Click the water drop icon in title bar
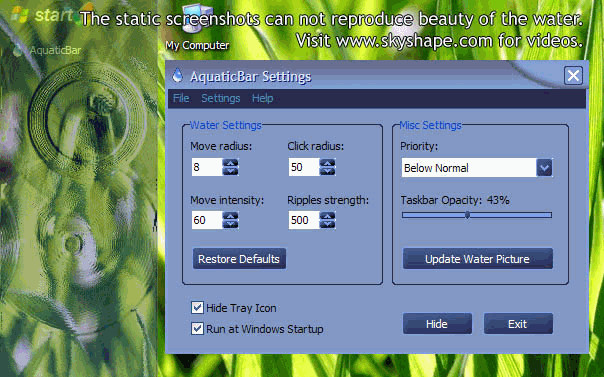The width and height of the screenshot is (604, 377). [178, 75]
